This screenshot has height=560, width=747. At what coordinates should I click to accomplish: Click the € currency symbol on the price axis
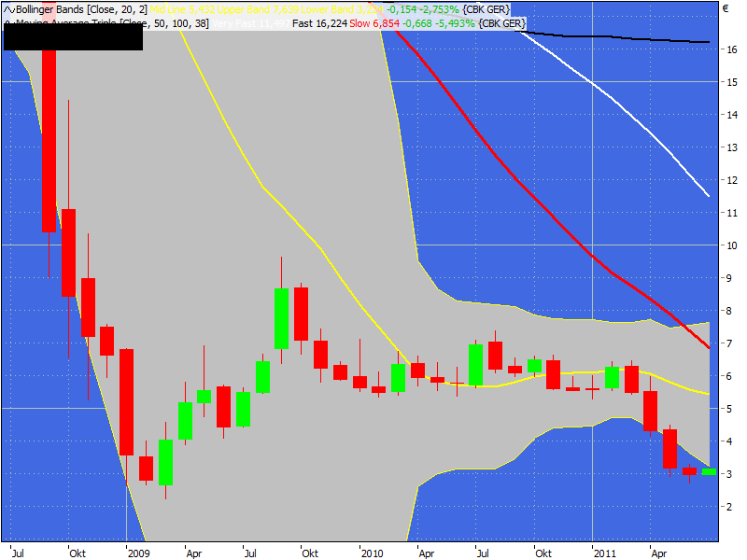(726, 8)
